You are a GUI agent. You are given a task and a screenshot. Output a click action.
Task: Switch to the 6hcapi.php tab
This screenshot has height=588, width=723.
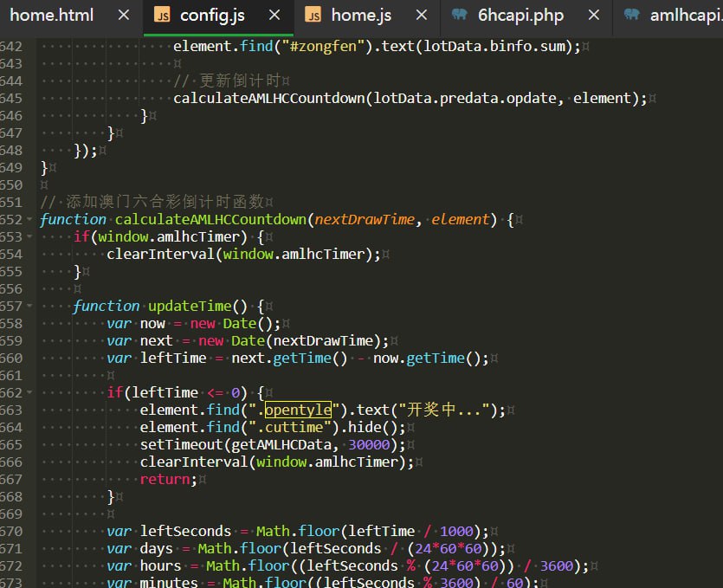[520, 16]
